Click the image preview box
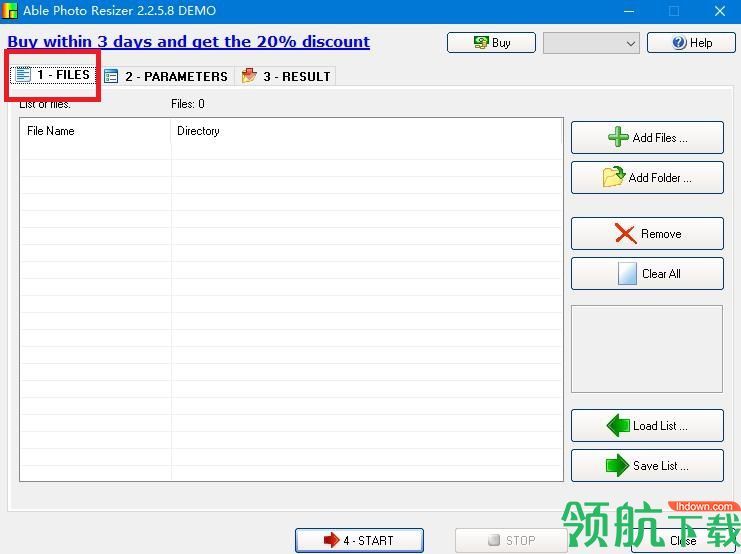This screenshot has width=741, height=554. pos(647,349)
